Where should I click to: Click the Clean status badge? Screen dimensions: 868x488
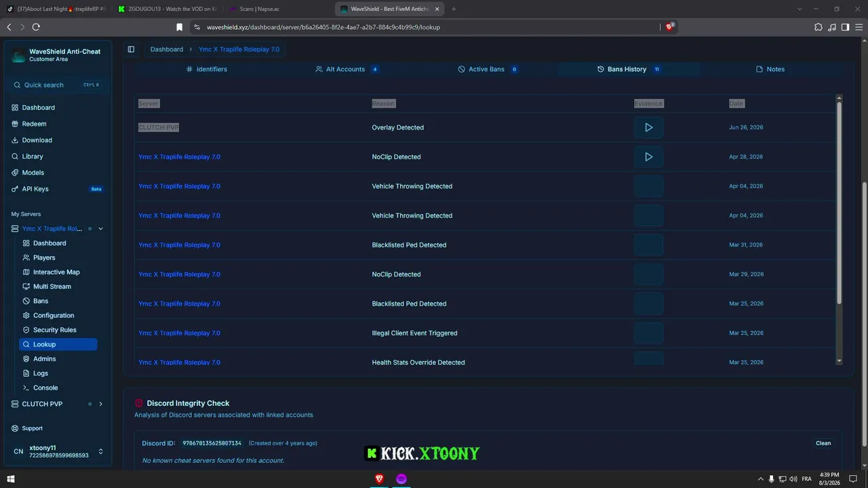point(823,443)
